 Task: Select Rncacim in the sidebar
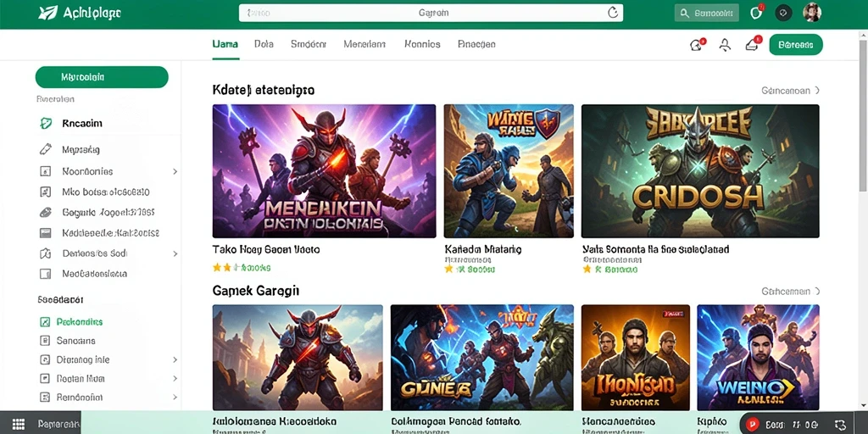(82, 124)
